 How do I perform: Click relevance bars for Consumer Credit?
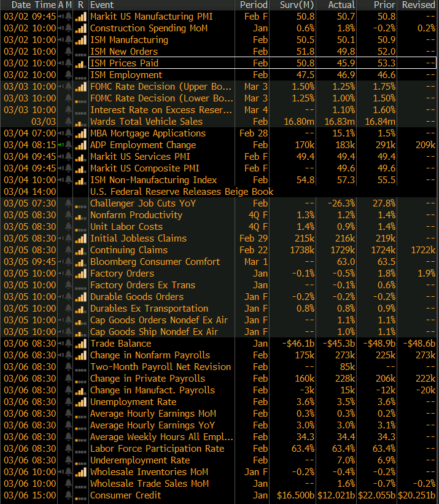80,495
